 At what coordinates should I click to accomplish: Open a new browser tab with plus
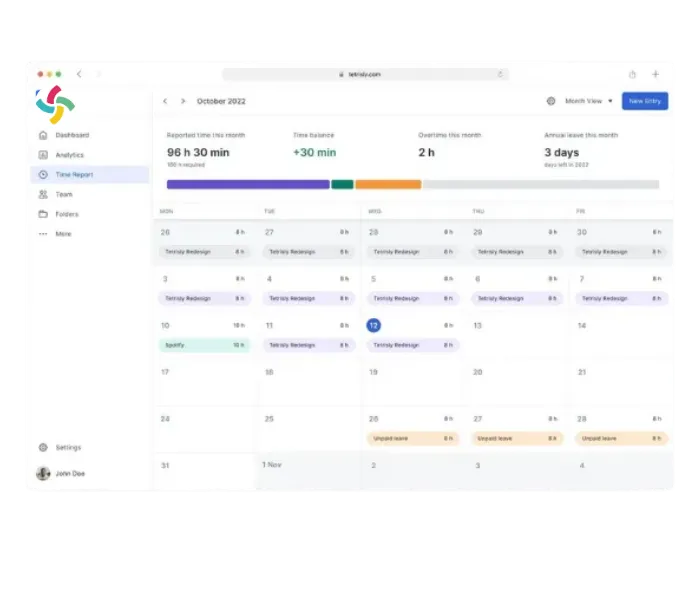tap(656, 74)
